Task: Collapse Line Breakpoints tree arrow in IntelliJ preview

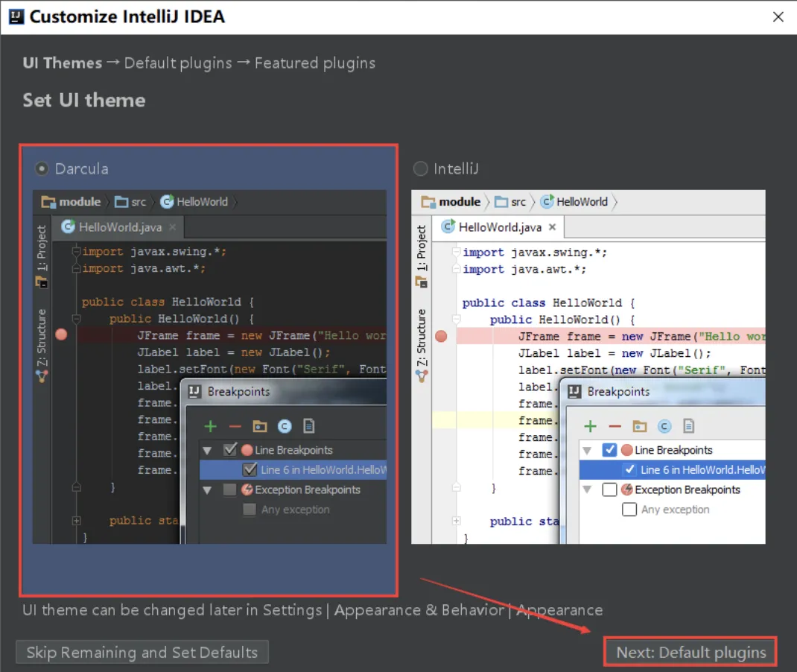Action: point(587,450)
